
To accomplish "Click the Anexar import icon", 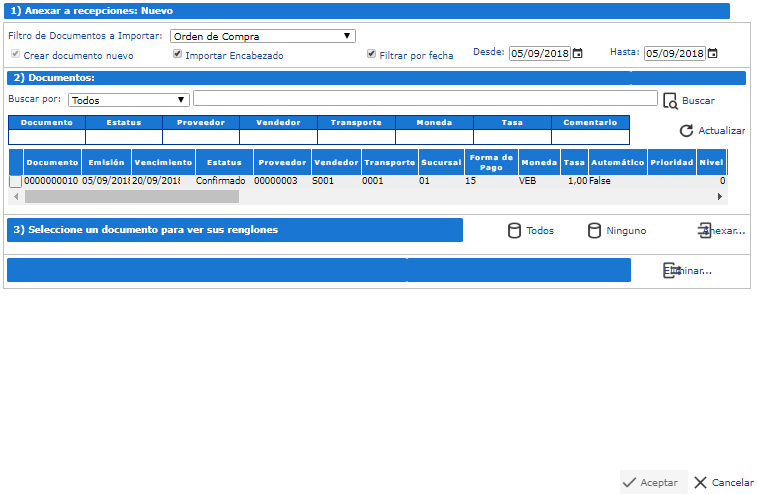I will pyautogui.click(x=704, y=231).
